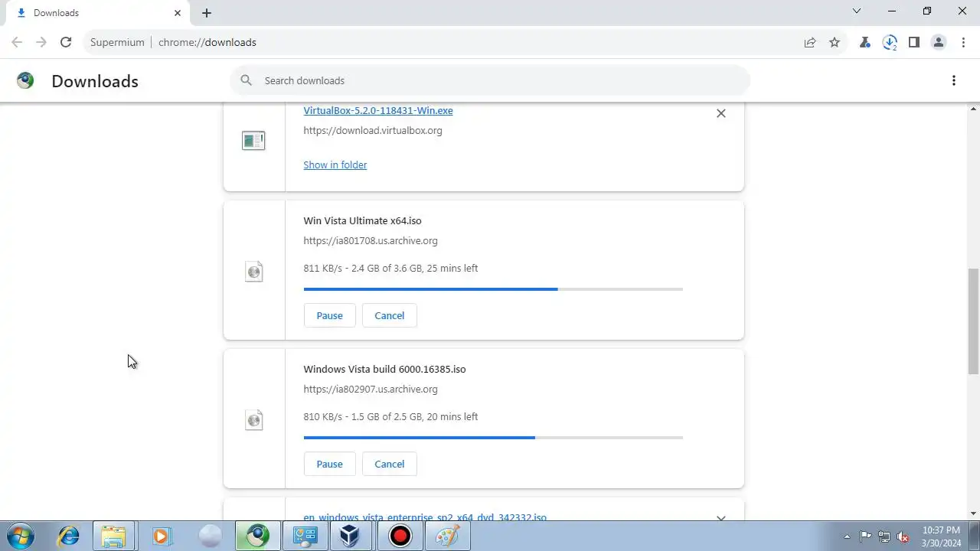980x551 pixels.
Task: Open en_windows_vista_enterprise_sp2 iso link
Action: tap(425, 517)
